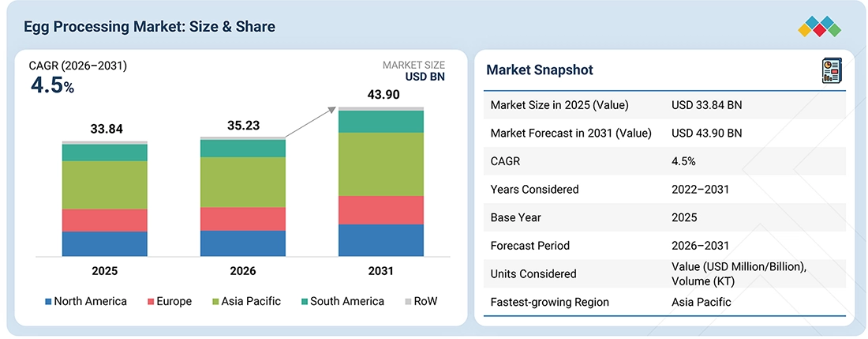Click 'Market Forecast in 2031 (Value)' row label
The width and height of the screenshot is (868, 339).
(571, 133)
